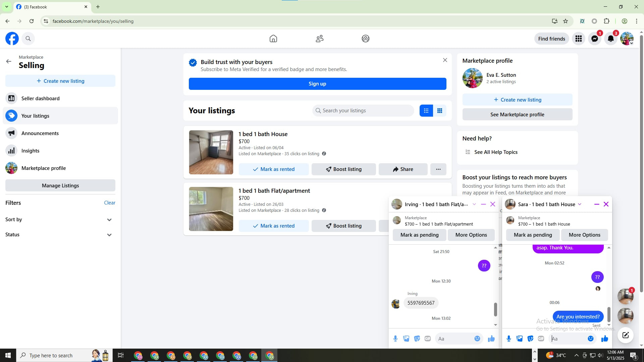
Task: Send a like in Irving chat
Action: [491, 339]
